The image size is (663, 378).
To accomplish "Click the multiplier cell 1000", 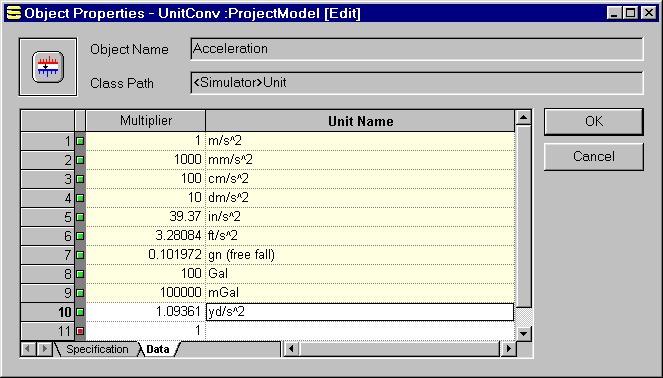I will (146, 160).
